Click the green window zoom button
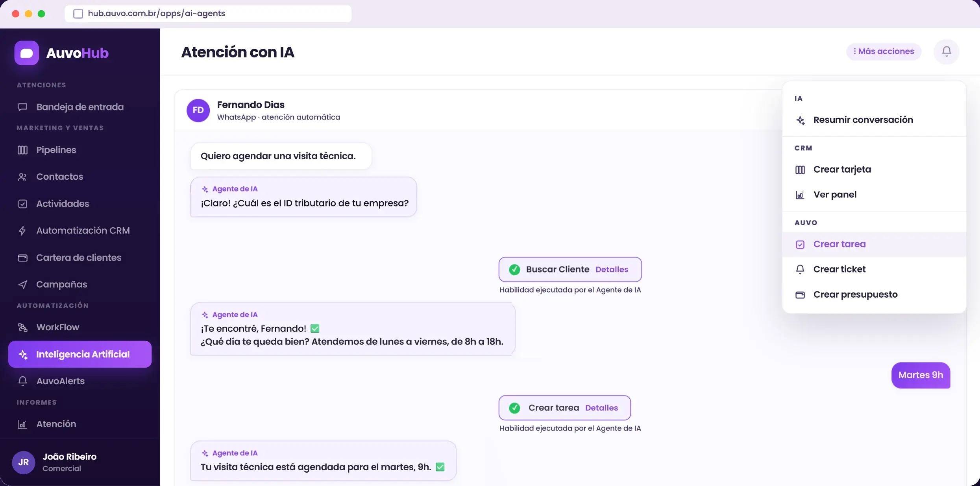The height and width of the screenshot is (486, 980). point(41,14)
